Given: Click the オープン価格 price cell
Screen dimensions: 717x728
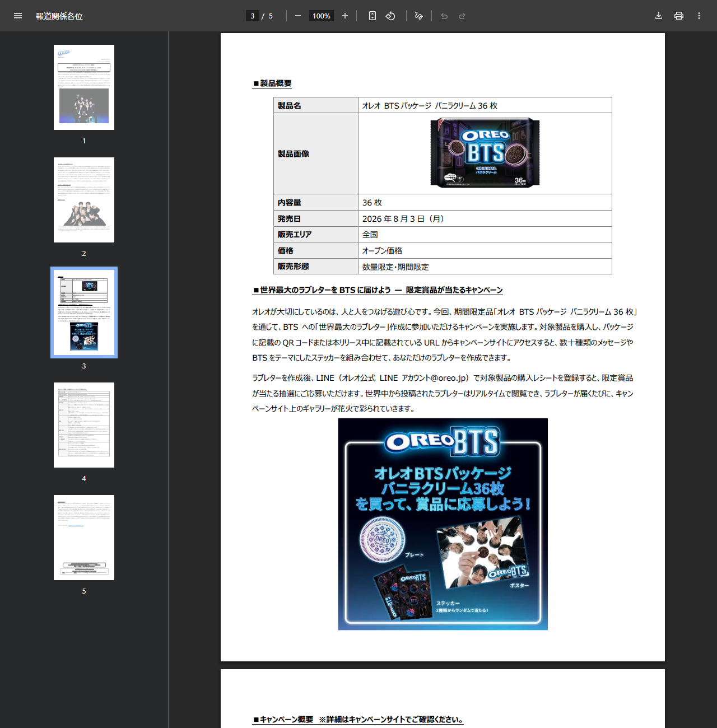Looking at the screenshot, I should [x=485, y=250].
